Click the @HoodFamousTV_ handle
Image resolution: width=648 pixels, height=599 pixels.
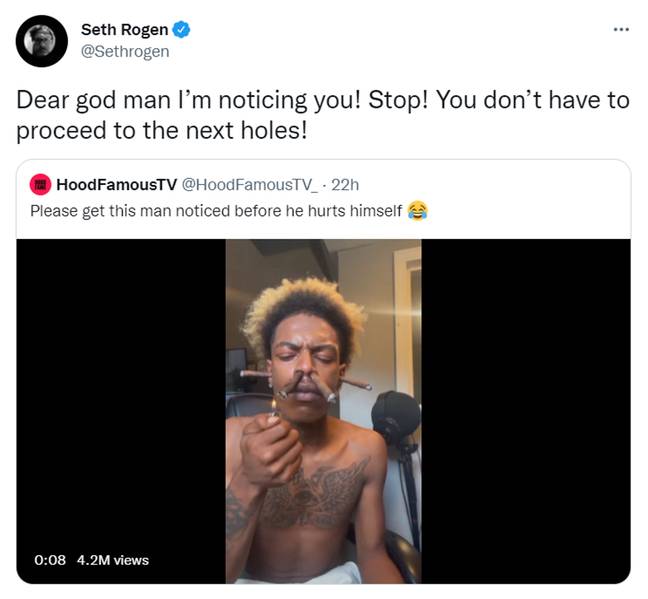click(x=250, y=184)
